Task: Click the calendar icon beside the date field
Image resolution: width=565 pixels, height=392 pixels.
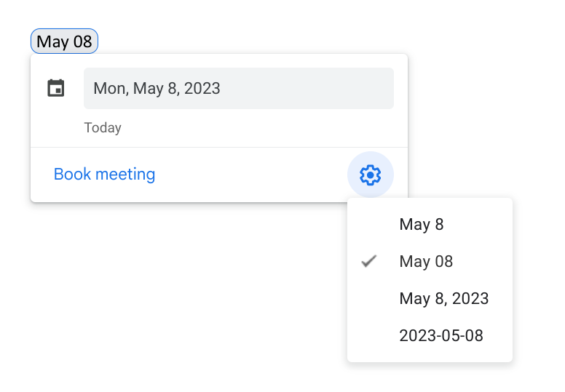Action: pyautogui.click(x=56, y=89)
